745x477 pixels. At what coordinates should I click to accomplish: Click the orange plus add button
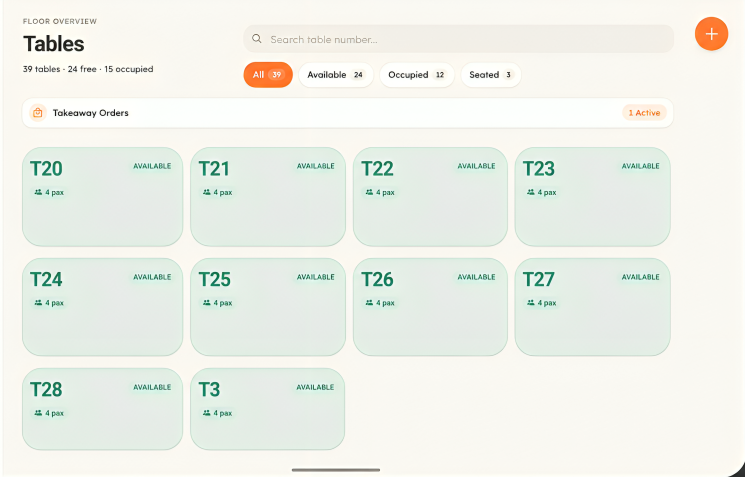(711, 34)
